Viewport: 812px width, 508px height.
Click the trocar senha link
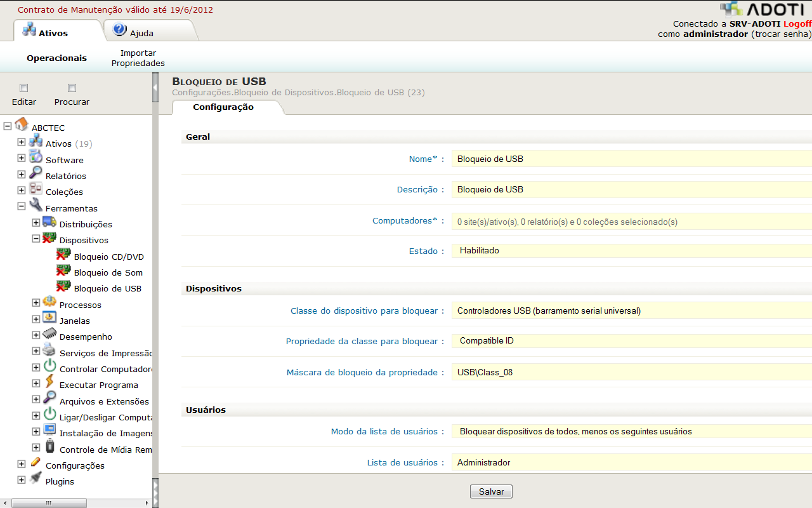[780, 34]
